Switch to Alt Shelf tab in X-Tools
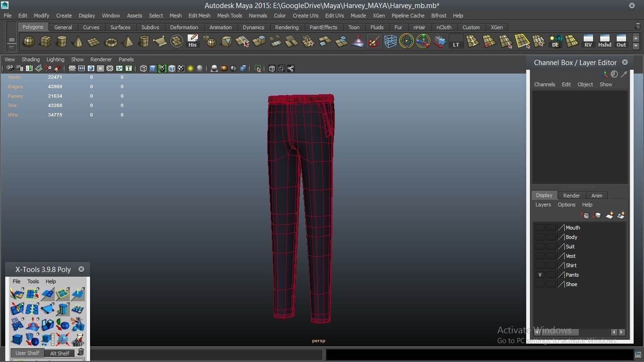Image resolution: width=644 pixels, height=362 pixels. point(59,353)
